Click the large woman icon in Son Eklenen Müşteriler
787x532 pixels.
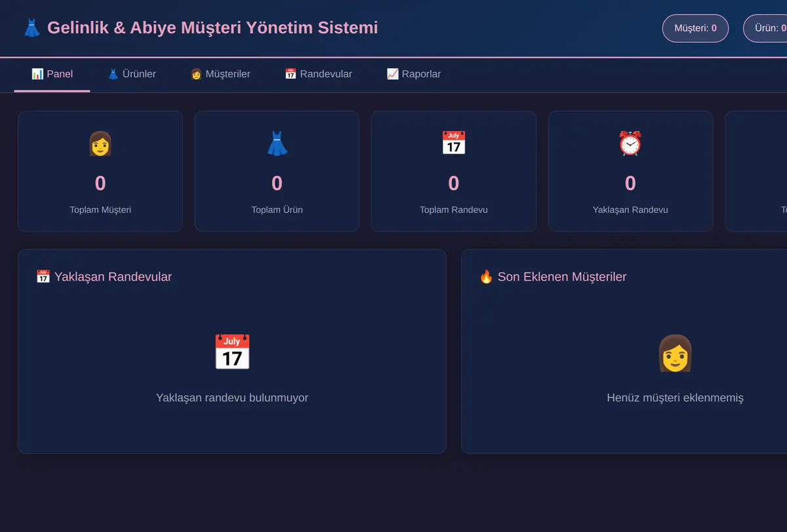[x=675, y=352]
